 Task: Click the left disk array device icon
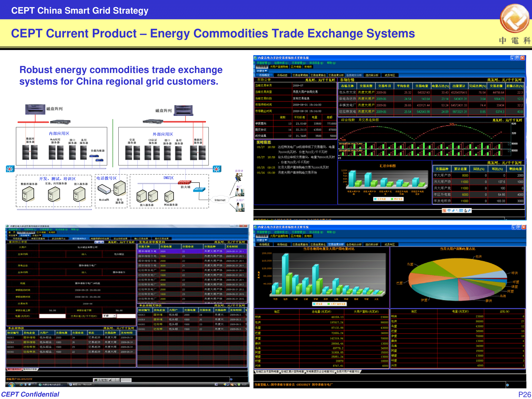tap(35, 109)
